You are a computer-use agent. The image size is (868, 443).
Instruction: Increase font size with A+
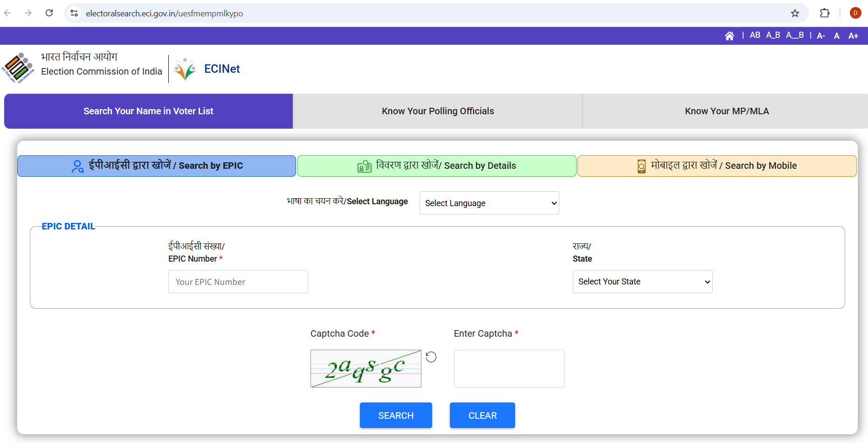click(x=853, y=36)
